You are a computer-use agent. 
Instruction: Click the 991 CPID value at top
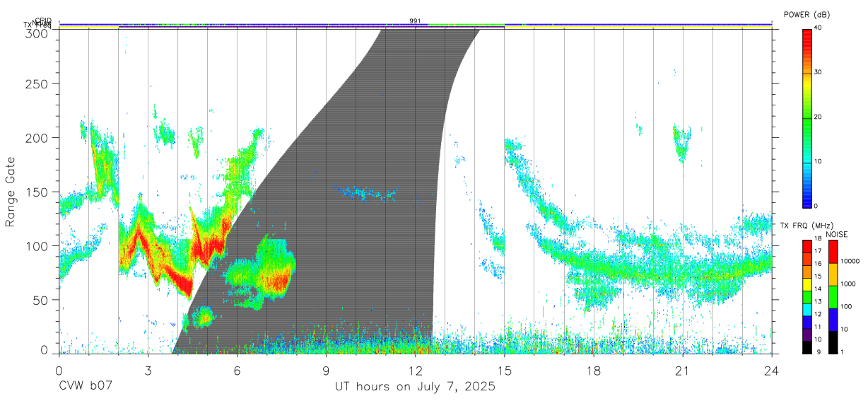pos(416,21)
